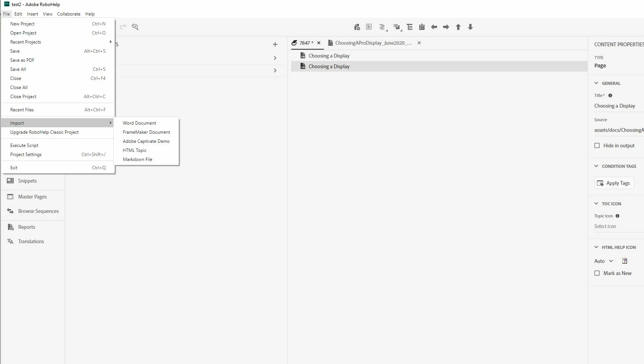Expand the Recent Projects submenu

58,42
